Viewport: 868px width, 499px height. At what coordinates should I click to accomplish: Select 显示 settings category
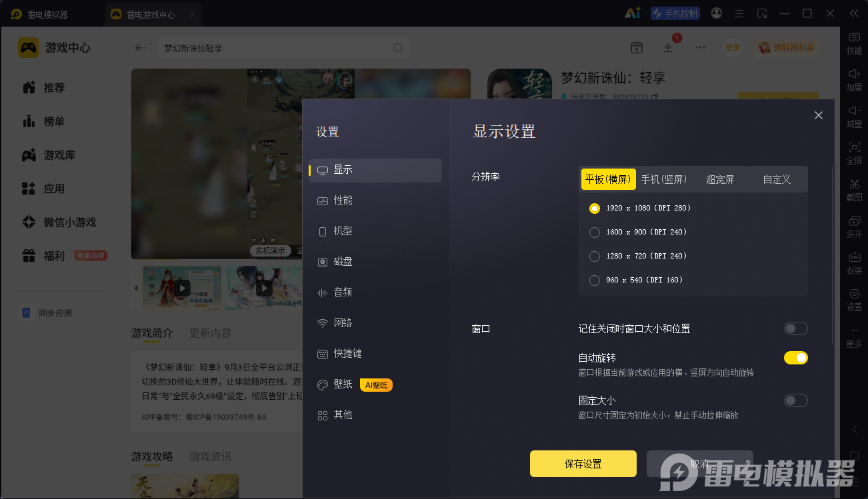point(375,170)
